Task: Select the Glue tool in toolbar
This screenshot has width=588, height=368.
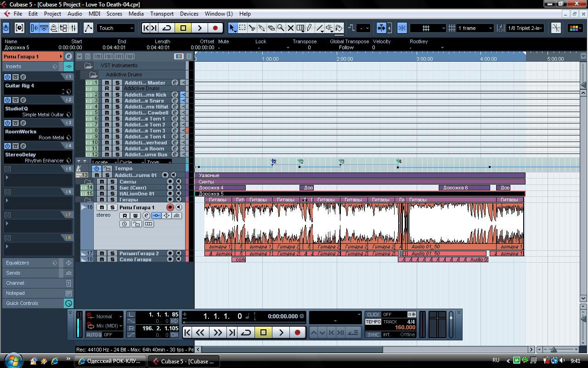Action: tap(262, 28)
